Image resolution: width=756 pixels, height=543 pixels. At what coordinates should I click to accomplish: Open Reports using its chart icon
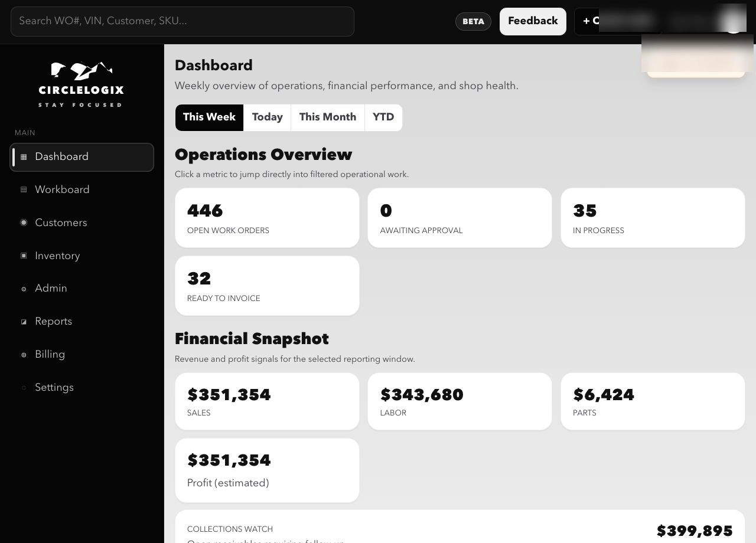coord(24,322)
